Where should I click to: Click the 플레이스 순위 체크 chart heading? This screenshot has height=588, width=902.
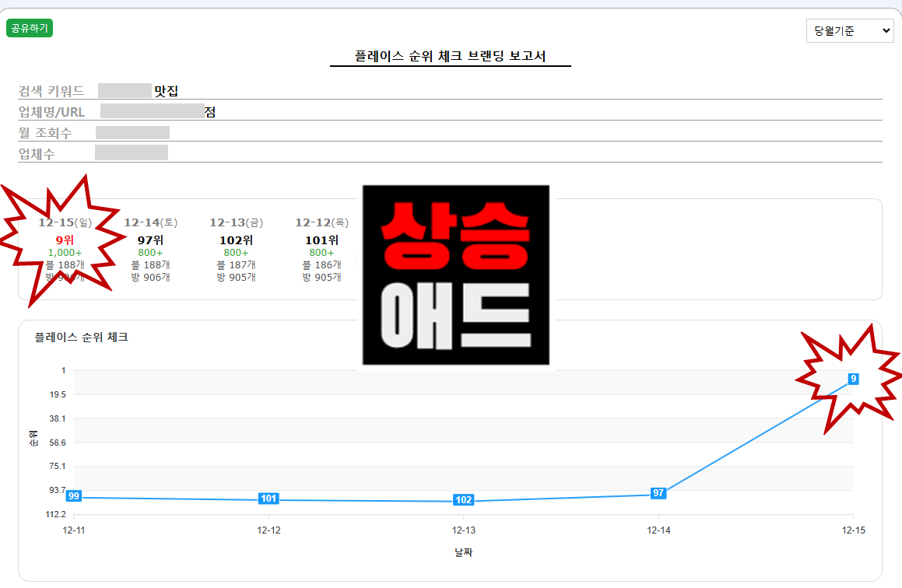pyautogui.click(x=81, y=338)
